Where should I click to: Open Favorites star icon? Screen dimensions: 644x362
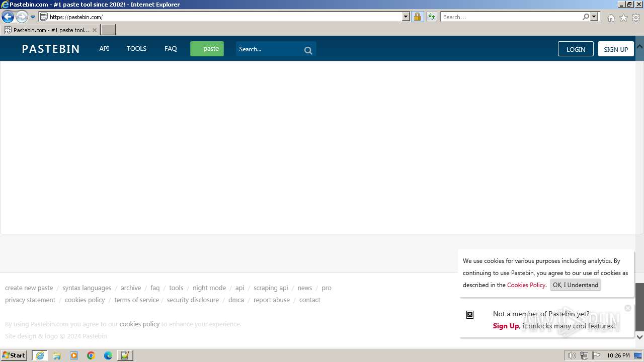pos(623,18)
